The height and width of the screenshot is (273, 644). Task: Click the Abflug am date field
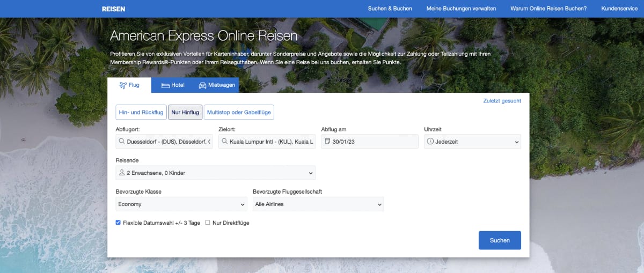click(x=369, y=142)
